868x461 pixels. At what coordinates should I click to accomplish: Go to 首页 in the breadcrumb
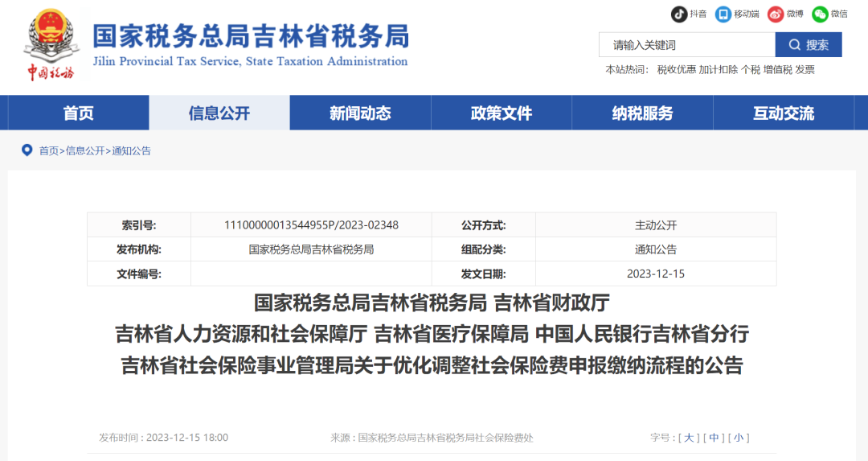49,150
